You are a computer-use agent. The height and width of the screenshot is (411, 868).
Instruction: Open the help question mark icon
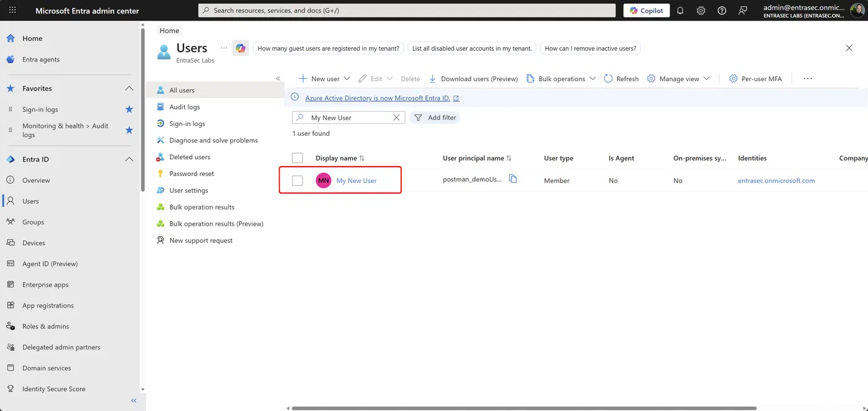click(x=722, y=11)
